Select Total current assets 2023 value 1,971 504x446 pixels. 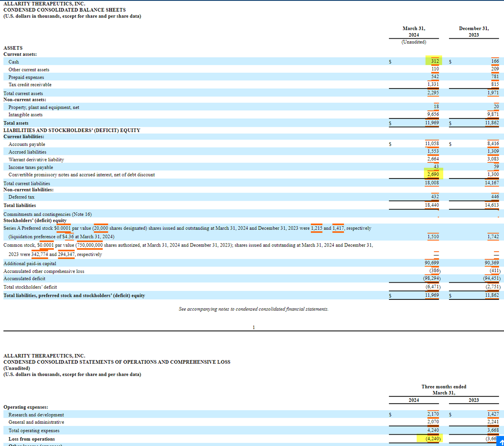(493, 93)
